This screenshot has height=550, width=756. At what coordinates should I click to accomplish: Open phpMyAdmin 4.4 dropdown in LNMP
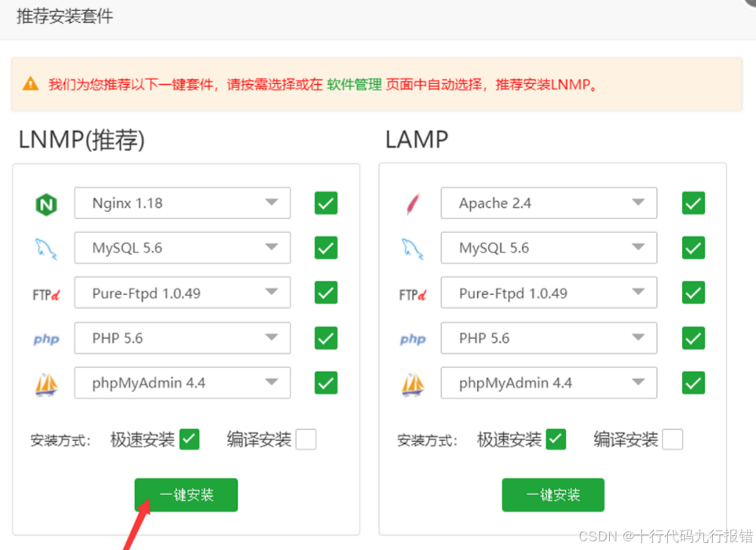(x=182, y=383)
